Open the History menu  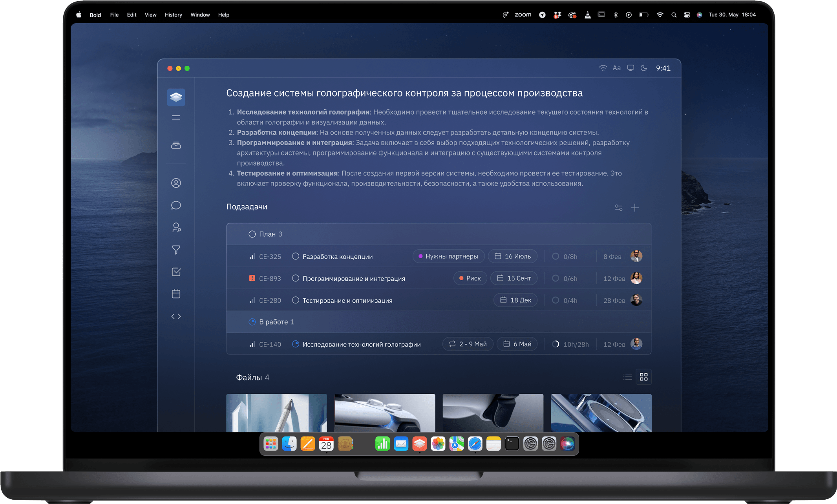(x=174, y=15)
